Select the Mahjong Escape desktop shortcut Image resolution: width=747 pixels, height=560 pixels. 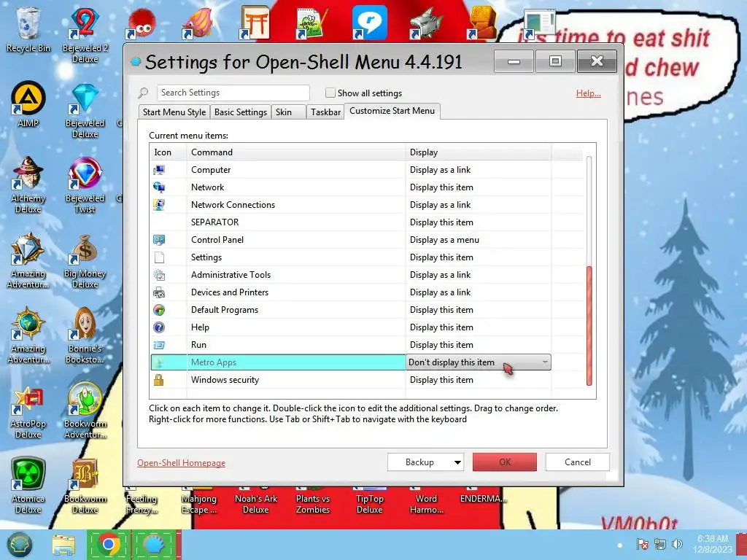(198, 501)
